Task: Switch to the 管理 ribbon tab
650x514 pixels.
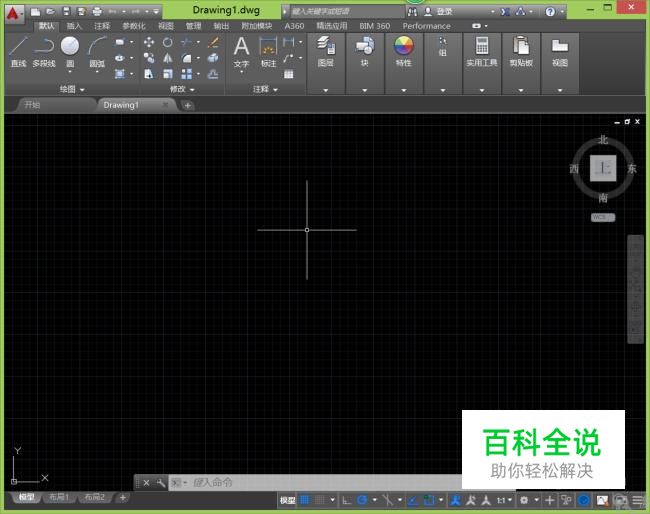Action: point(193,26)
